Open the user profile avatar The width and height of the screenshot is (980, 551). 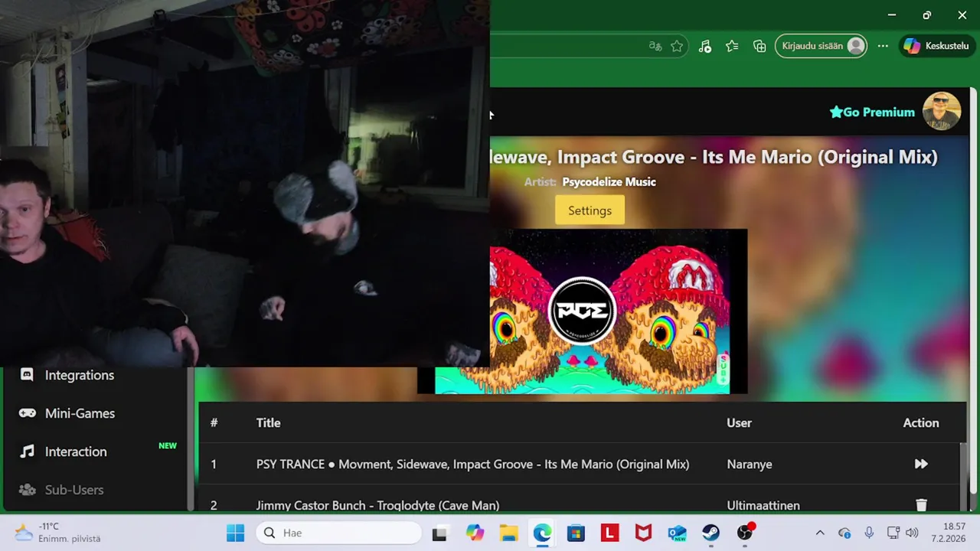coord(942,111)
